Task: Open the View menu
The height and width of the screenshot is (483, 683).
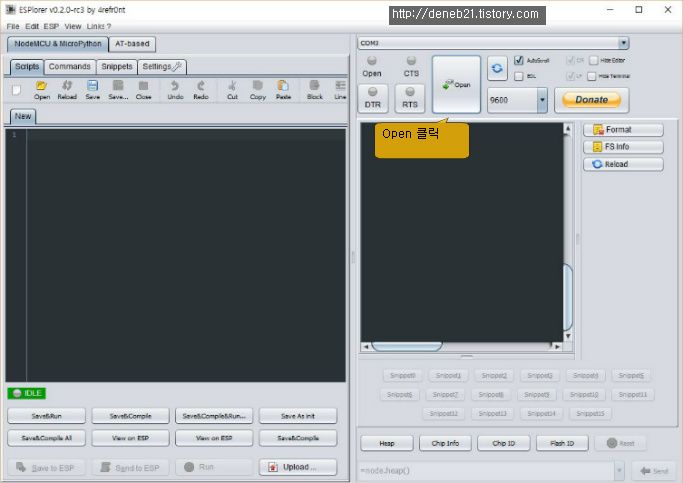Action: pyautogui.click(x=73, y=26)
